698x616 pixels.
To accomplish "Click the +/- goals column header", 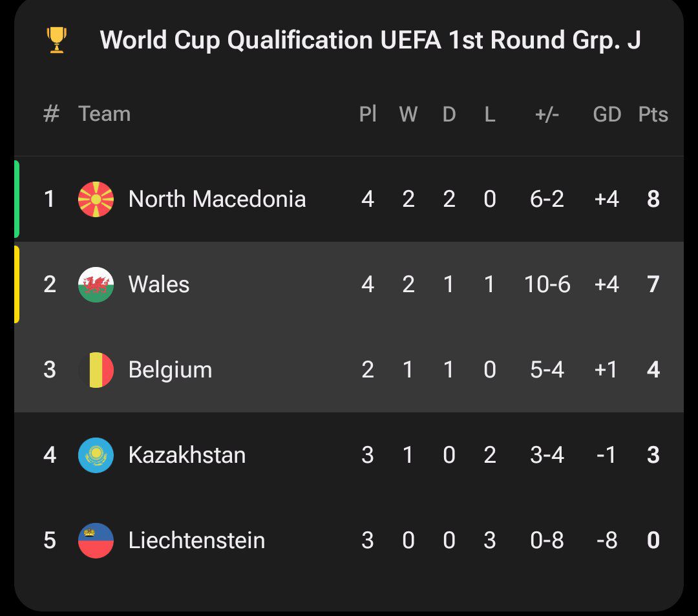I will tap(547, 114).
